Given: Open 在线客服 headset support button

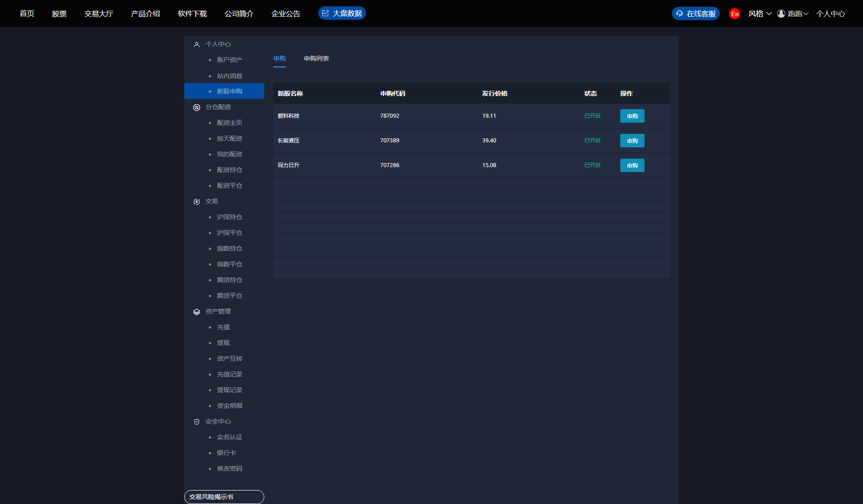Looking at the screenshot, I should (695, 14).
